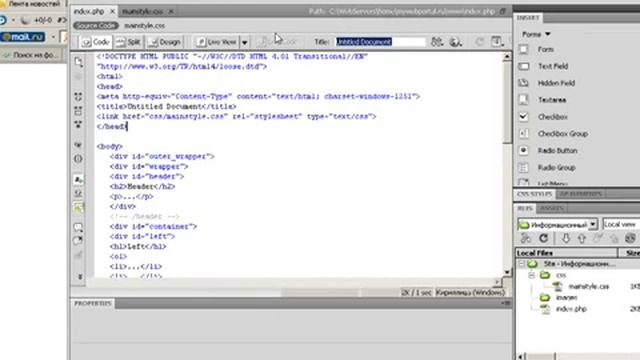Open the CSS STYLES panel tab
The width and height of the screenshot is (640, 360).
(x=534, y=194)
